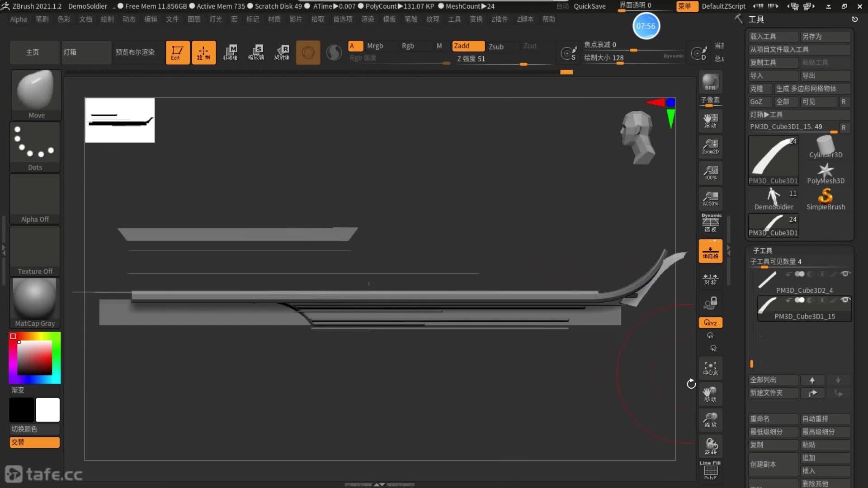The height and width of the screenshot is (488, 868).
Task: Select the white secondary color swatch
Action: [47, 410]
